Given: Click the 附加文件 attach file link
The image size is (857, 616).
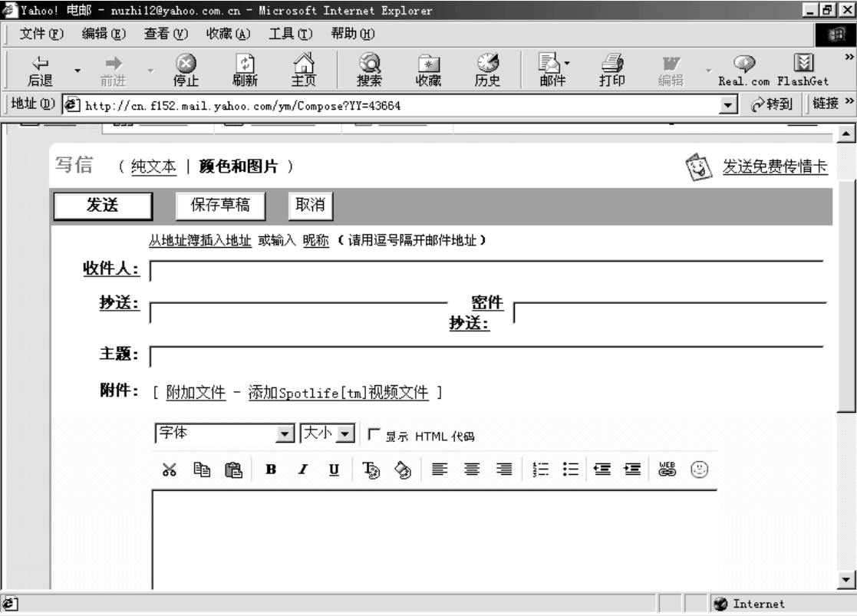Looking at the screenshot, I should (x=196, y=392).
